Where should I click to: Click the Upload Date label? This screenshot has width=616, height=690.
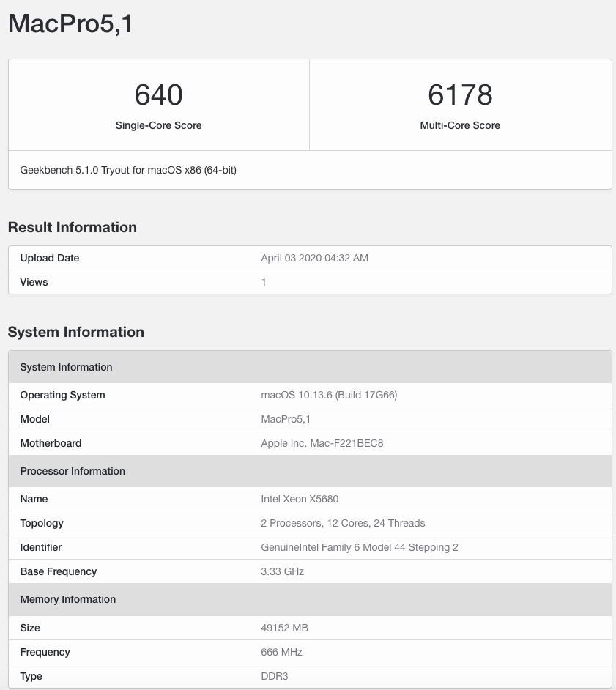[50, 258]
